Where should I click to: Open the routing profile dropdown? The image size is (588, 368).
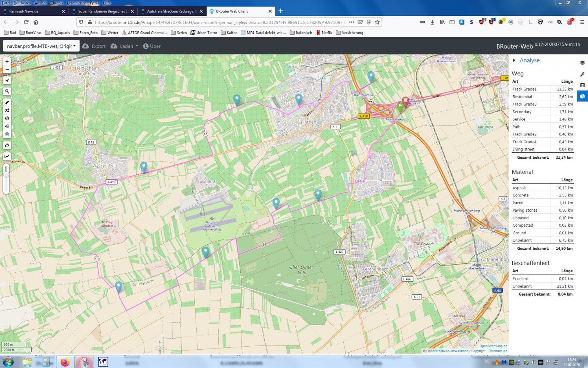(41, 46)
